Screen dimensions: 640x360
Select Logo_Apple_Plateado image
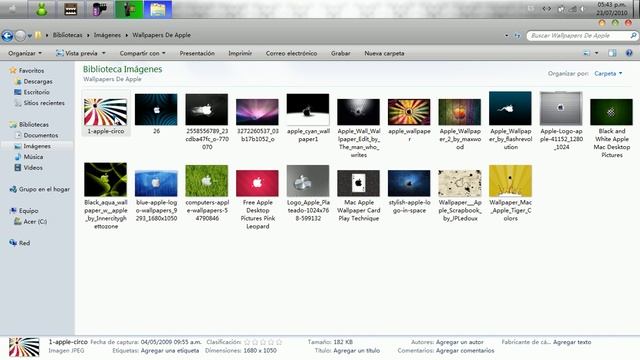tap(308, 181)
